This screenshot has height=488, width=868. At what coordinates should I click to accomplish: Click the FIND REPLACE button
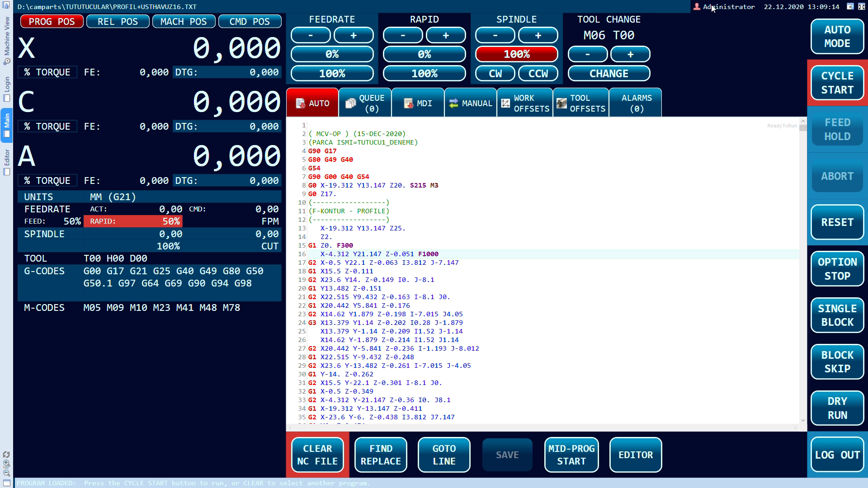[x=381, y=455]
